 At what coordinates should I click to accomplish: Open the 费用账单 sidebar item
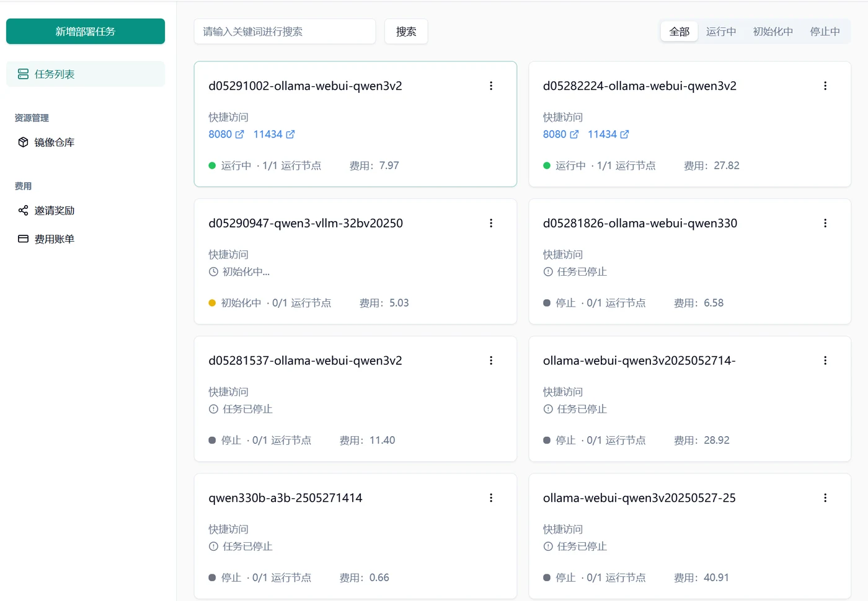[x=86, y=239]
